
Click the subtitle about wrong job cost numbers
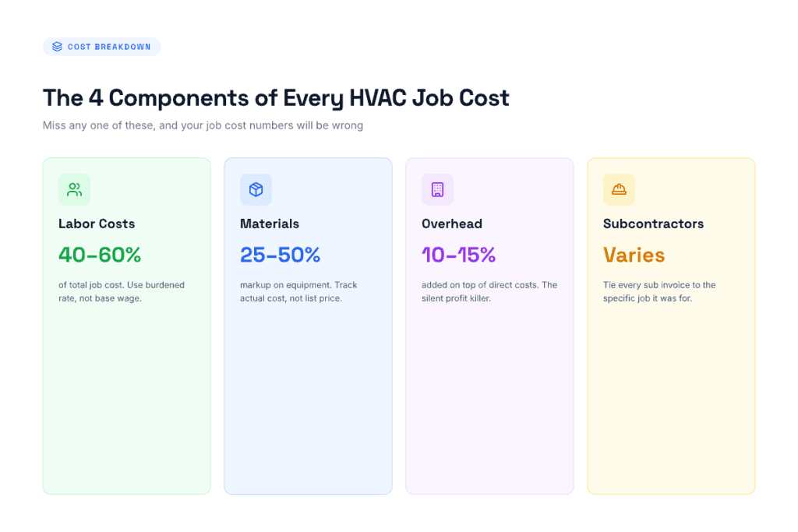(203, 125)
